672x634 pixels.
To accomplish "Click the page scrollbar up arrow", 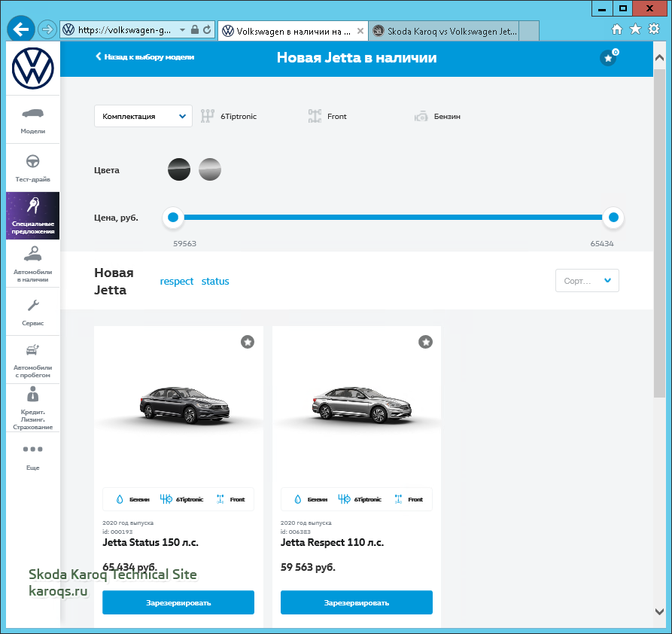I will (x=659, y=58).
